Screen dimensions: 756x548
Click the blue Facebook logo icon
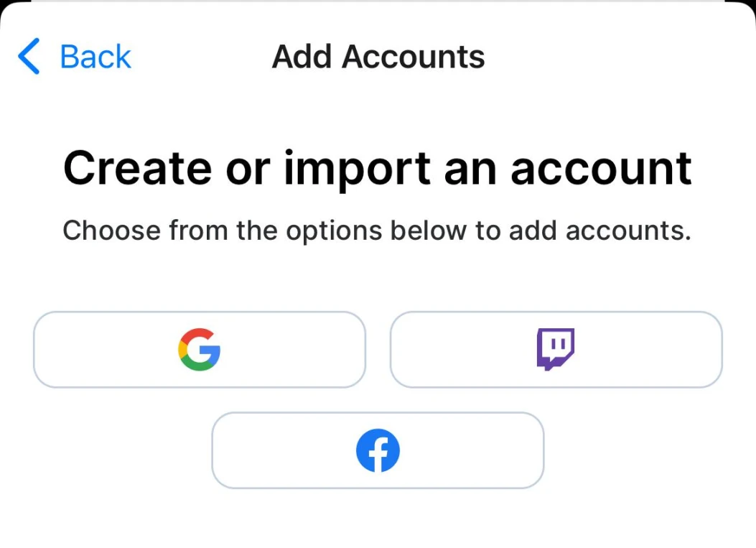[x=378, y=450]
